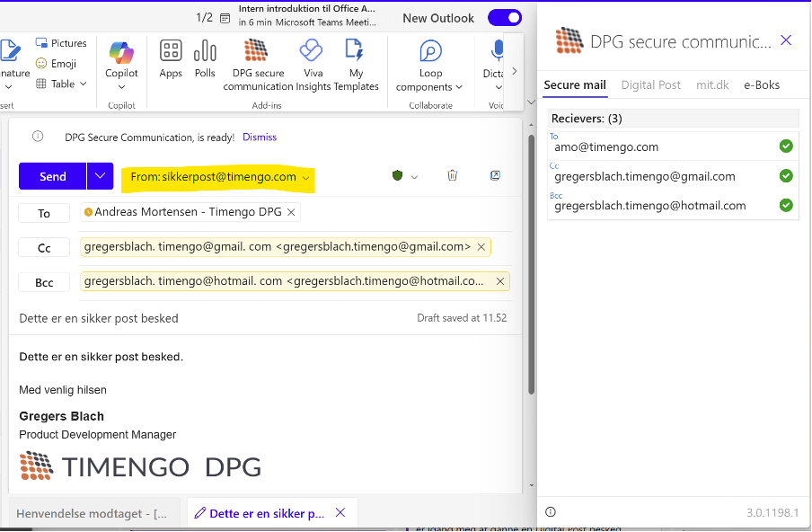
Task: Click green check for amo@timengo.com
Action: tap(786, 146)
